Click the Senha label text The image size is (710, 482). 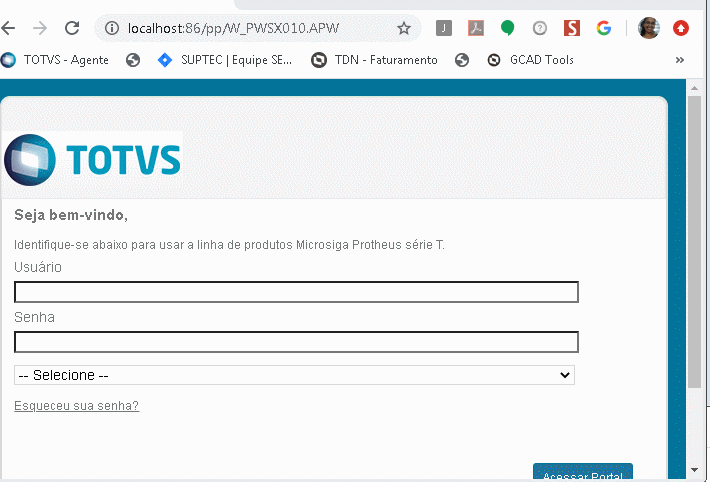(34, 317)
